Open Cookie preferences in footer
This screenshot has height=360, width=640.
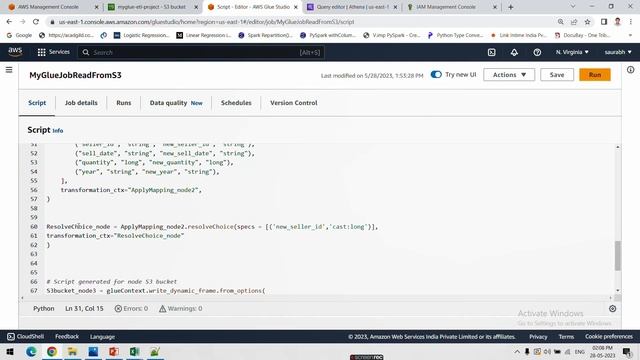609,337
